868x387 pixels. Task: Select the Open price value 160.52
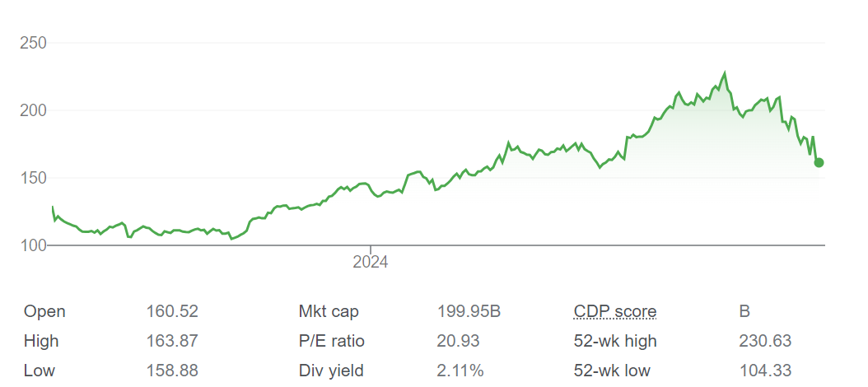pyautogui.click(x=172, y=311)
